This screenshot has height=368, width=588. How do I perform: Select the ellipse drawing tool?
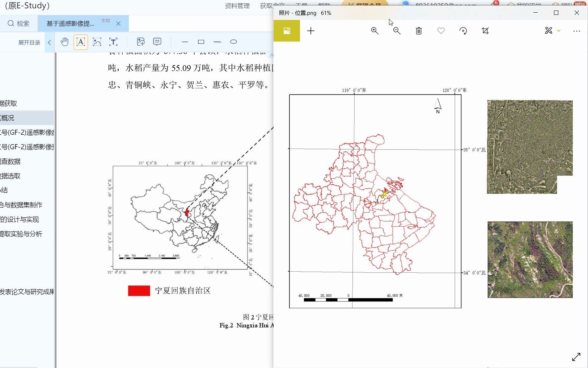233,42
